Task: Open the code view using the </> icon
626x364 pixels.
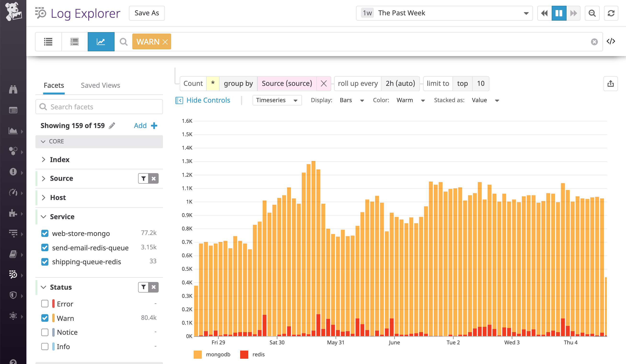Action: click(x=611, y=41)
